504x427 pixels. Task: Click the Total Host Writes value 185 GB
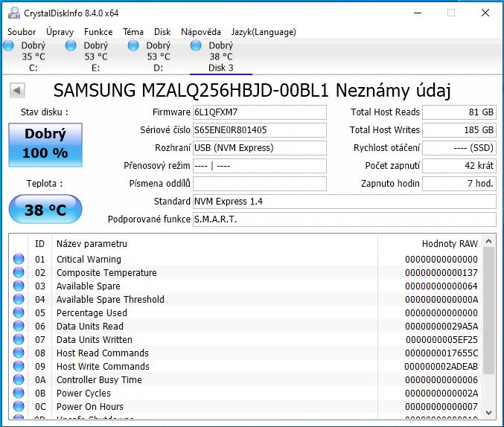[459, 130]
